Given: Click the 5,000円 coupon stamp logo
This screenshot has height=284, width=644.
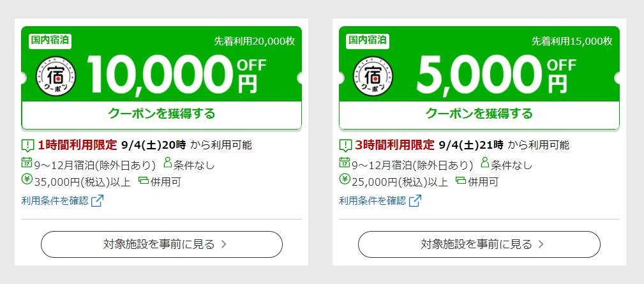Looking at the screenshot, I should click(x=373, y=77).
